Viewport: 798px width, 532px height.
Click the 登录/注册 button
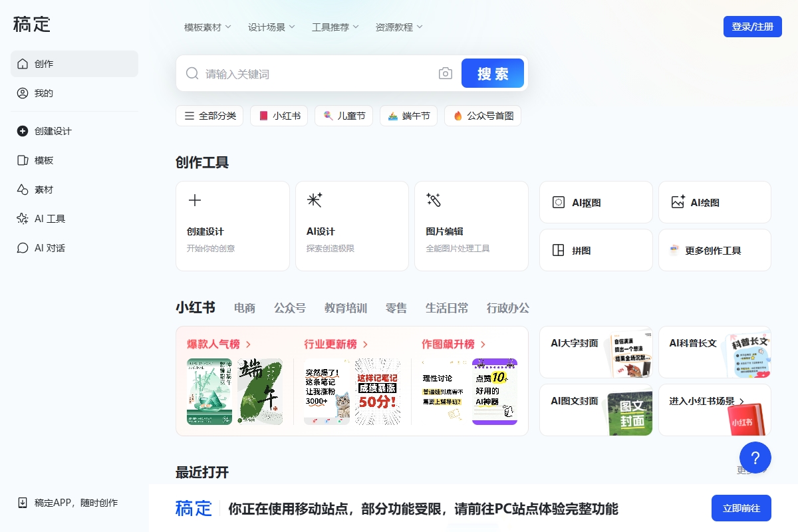752,27
